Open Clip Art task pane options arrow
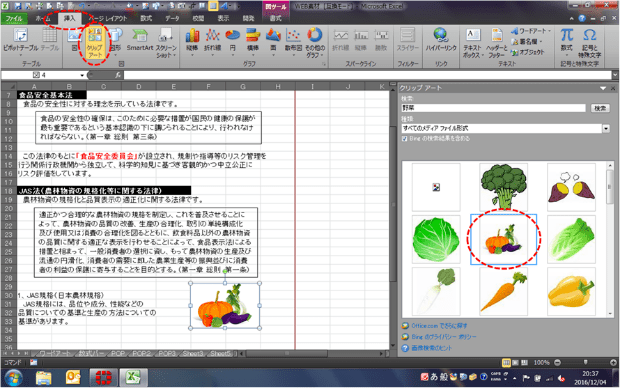The image size is (620, 388). click(603, 88)
